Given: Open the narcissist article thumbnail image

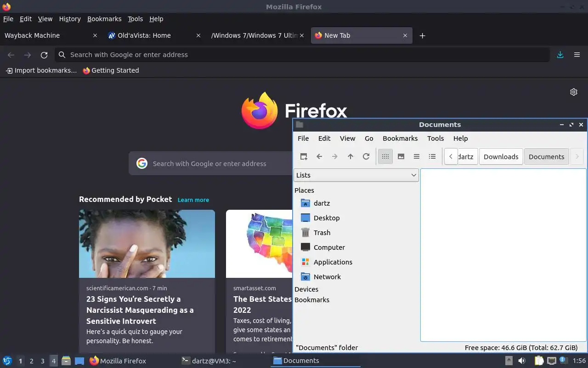Looking at the screenshot, I should click(x=147, y=244).
